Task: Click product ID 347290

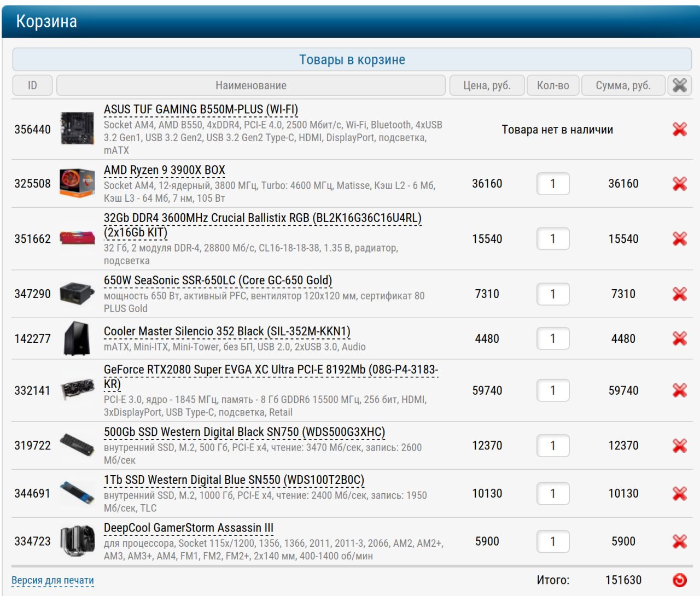Action: (x=32, y=294)
